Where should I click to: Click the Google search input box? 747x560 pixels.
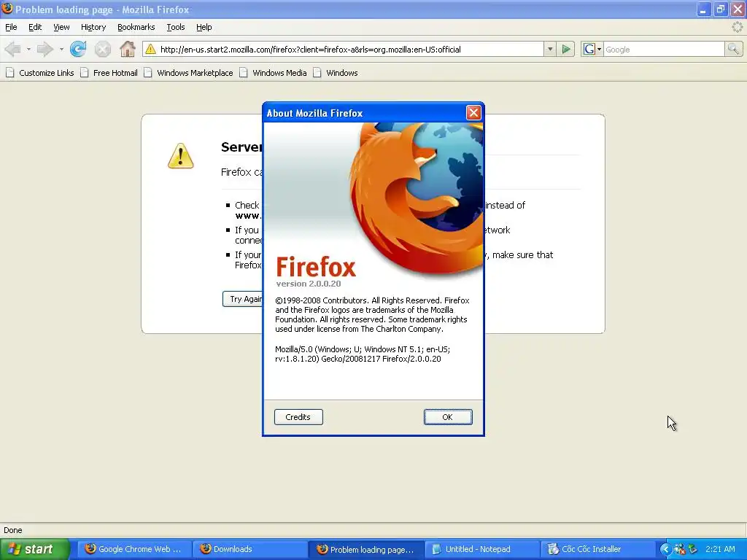(x=664, y=50)
